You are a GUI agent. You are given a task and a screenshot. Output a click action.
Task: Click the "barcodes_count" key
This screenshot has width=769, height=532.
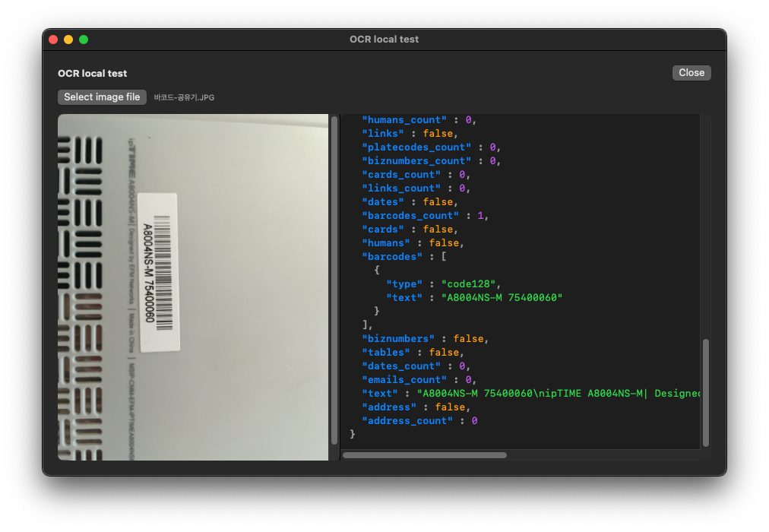410,216
